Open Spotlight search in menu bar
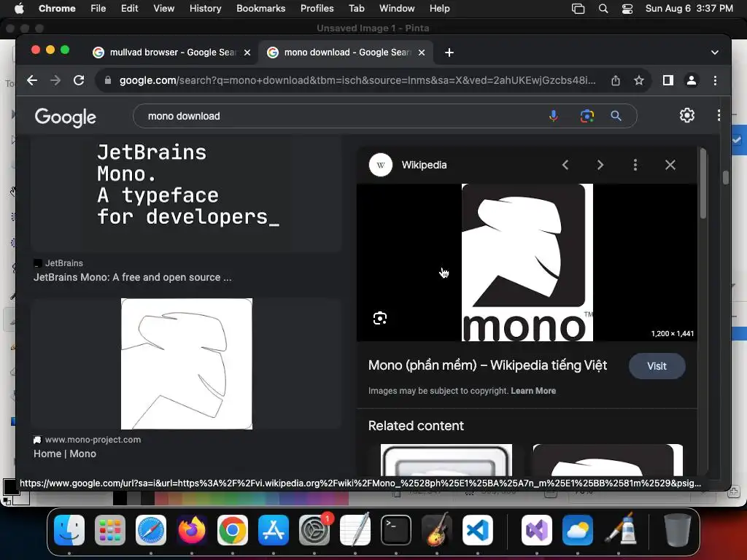 [603, 9]
